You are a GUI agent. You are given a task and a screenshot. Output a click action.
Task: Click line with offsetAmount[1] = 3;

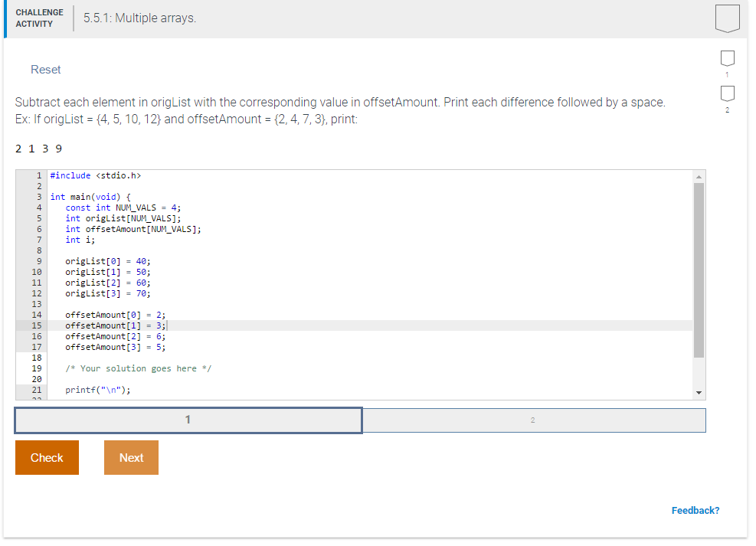(x=115, y=325)
